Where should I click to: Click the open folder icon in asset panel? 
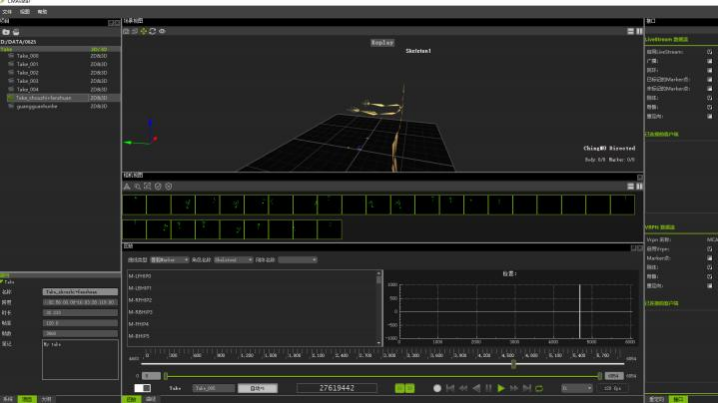point(5,32)
